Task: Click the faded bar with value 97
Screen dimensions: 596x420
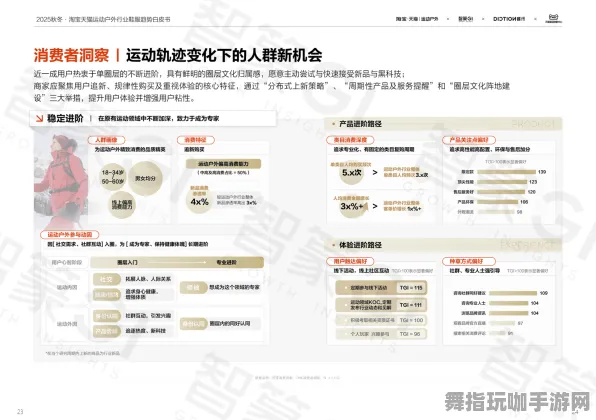Action: click(x=502, y=323)
